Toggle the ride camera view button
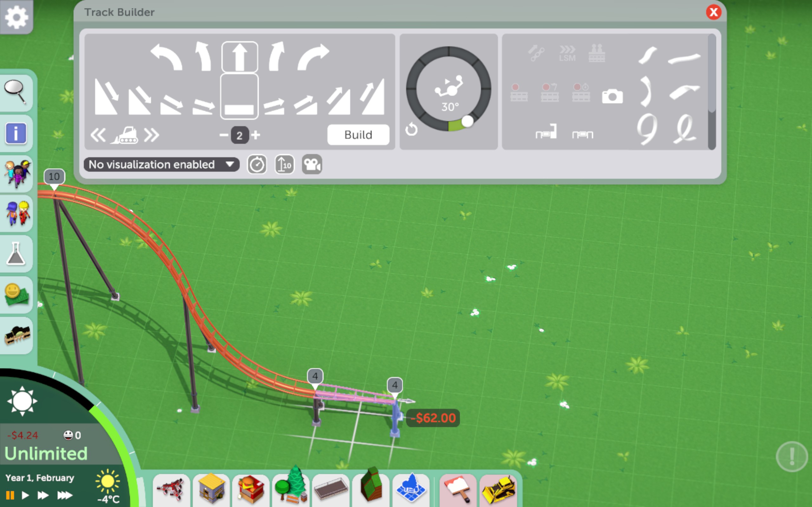The width and height of the screenshot is (812, 507). coord(312,164)
